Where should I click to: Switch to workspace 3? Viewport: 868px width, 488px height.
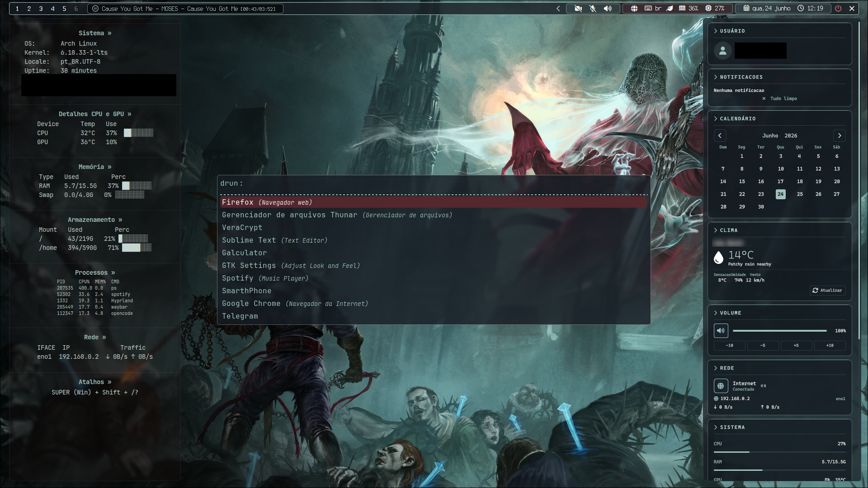coord(41,9)
